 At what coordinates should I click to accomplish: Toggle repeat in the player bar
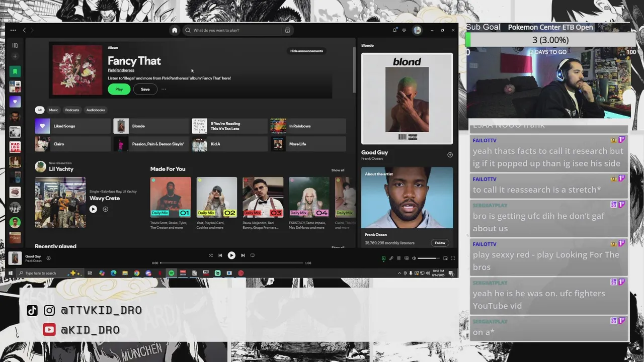pos(252,255)
